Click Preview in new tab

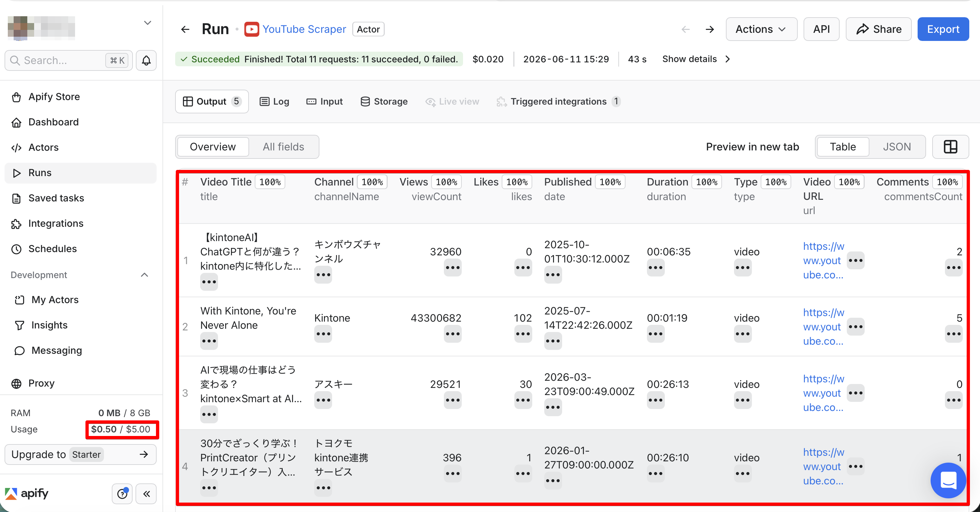(752, 147)
